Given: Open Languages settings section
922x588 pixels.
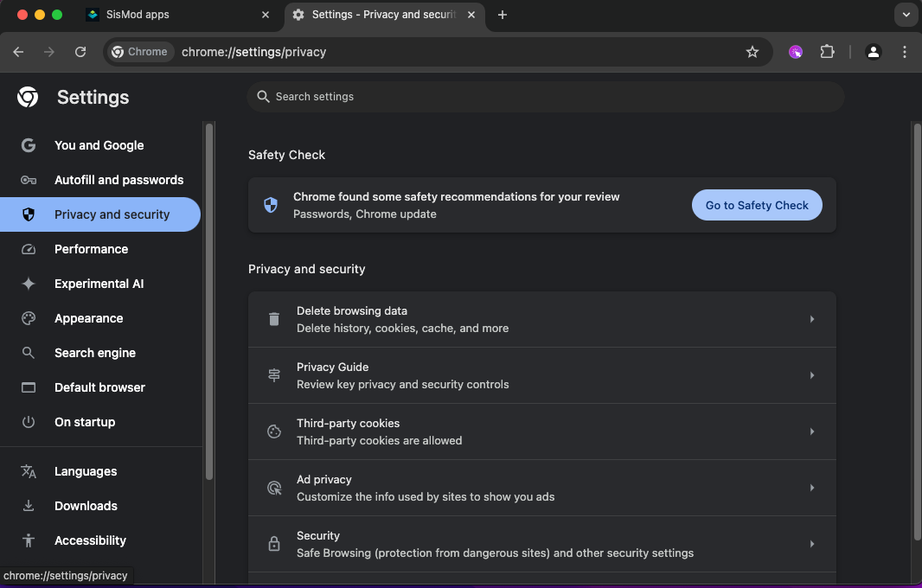Looking at the screenshot, I should click(100, 471).
